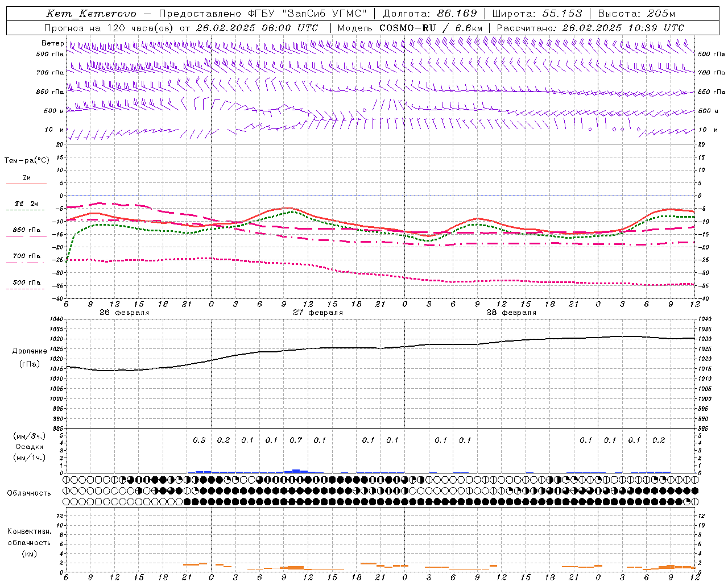This screenshot has height=582, width=728.
Task: Click the (гПа) unit under Давление
Action: point(30,364)
